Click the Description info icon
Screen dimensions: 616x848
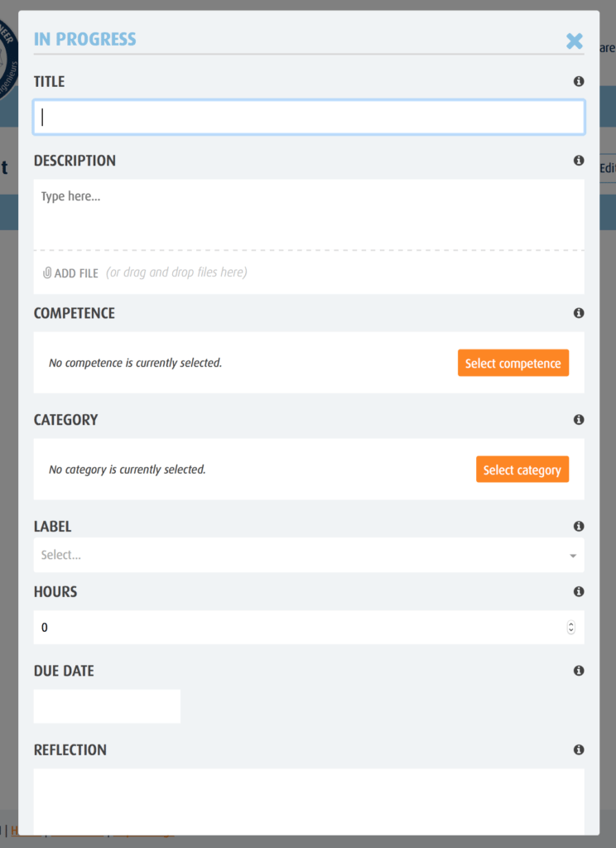[579, 160]
